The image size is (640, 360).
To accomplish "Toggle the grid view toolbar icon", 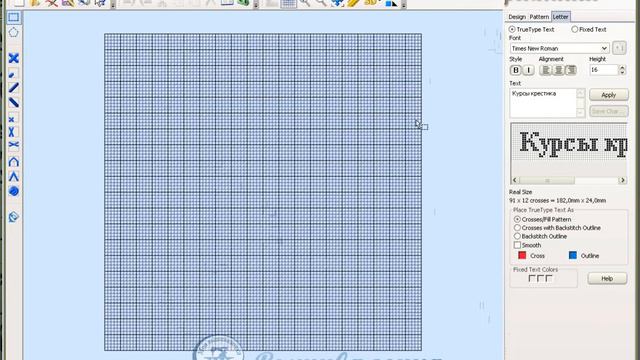I will click(288, 3).
